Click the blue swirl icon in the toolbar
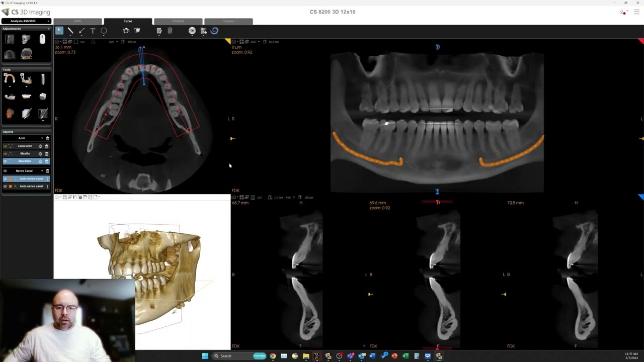This screenshot has width=644, height=362. [214, 31]
